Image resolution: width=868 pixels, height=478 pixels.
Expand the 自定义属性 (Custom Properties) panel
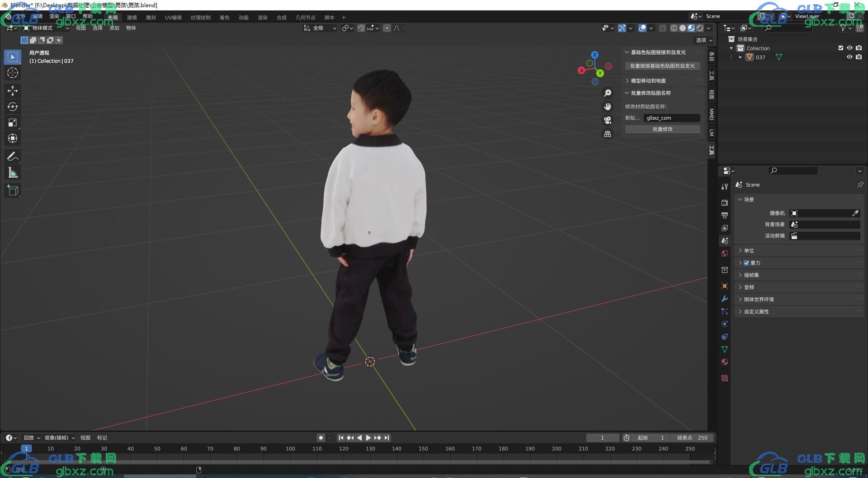coord(799,312)
